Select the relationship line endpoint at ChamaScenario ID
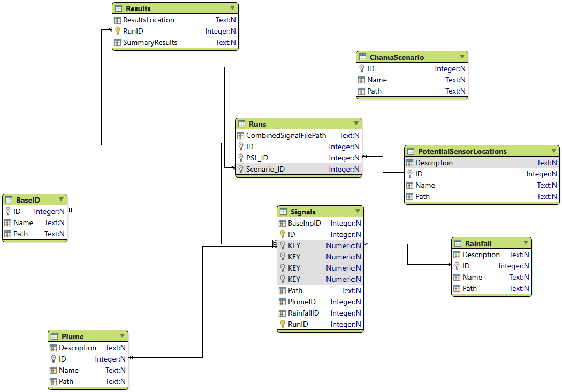562x392 pixels. (353, 67)
